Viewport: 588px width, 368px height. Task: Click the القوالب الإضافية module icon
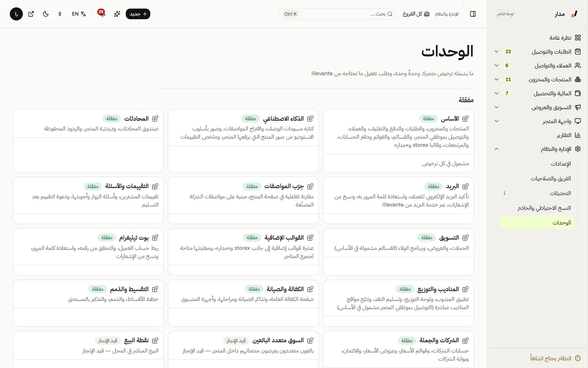click(310, 238)
